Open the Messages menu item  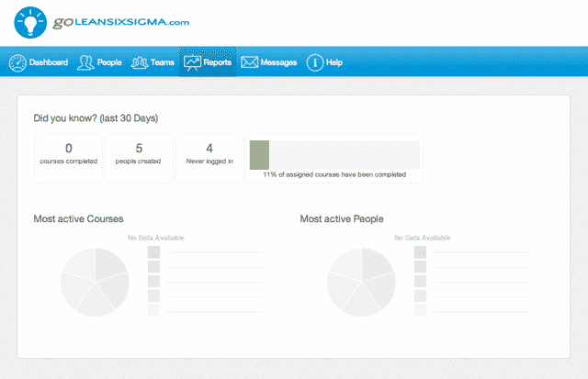coord(269,62)
